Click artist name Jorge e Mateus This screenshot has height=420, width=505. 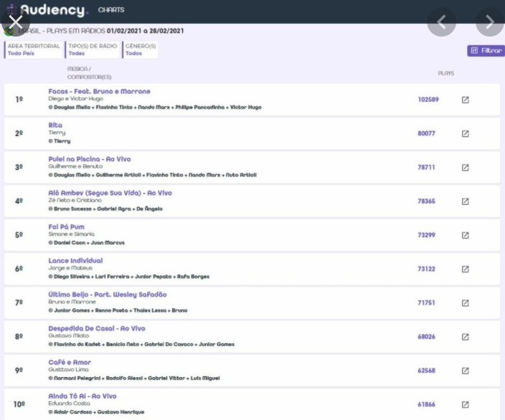(x=70, y=268)
